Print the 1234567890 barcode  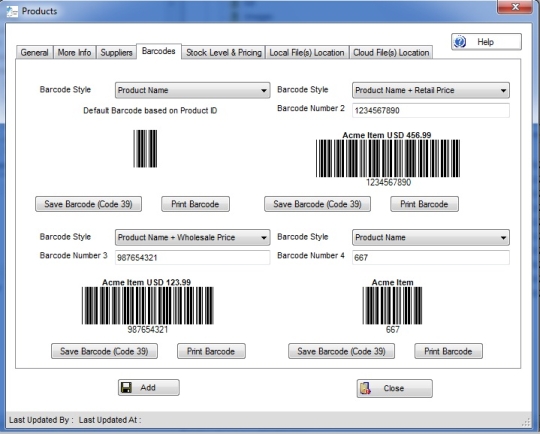click(424, 204)
